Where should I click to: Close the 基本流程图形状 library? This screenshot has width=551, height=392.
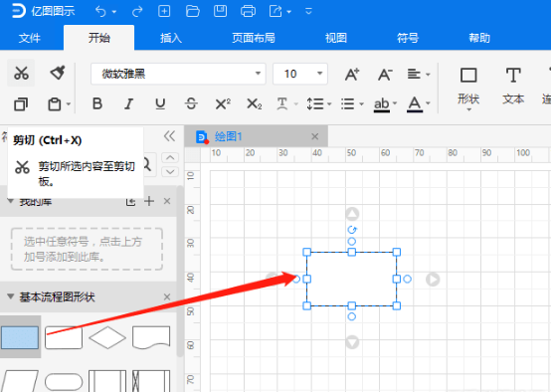(167, 297)
